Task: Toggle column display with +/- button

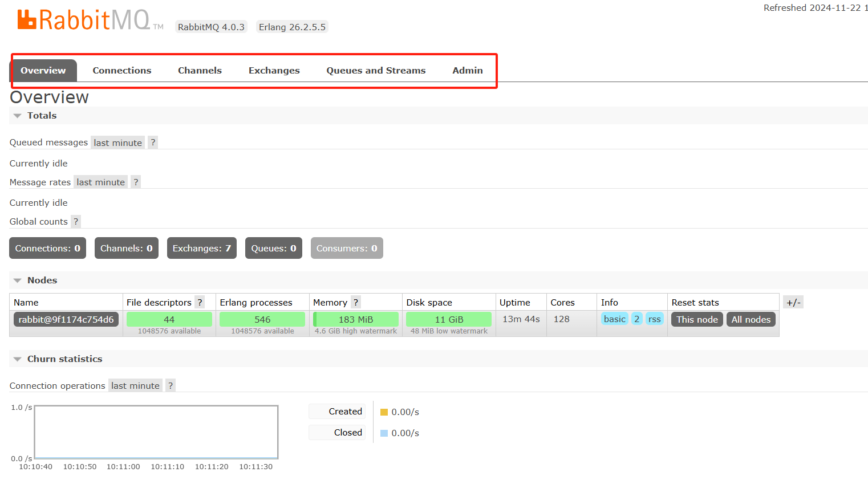Action: [793, 302]
